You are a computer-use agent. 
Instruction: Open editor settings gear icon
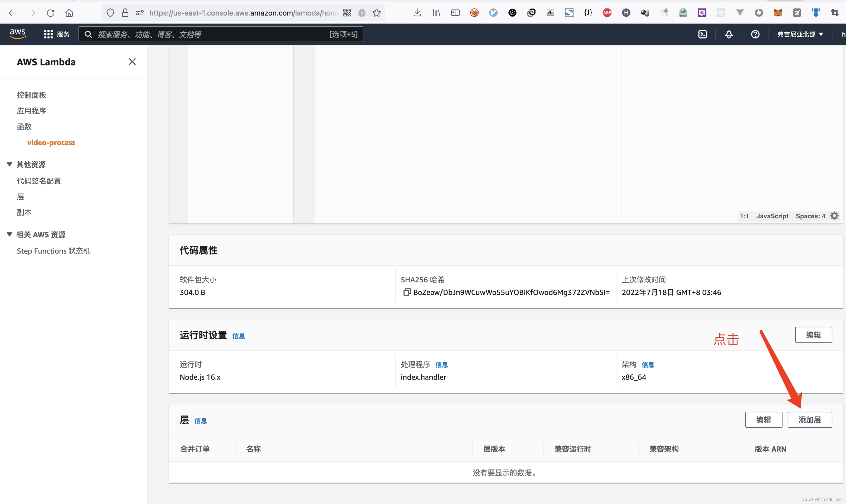[x=834, y=216]
